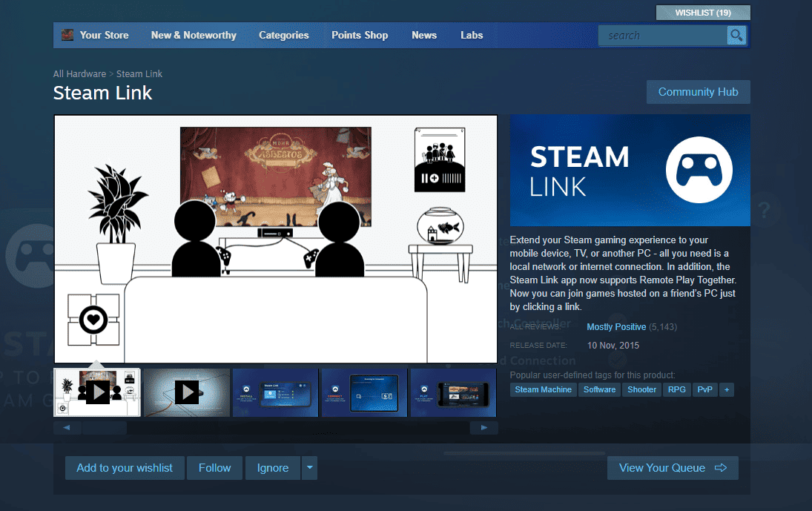Select the Shooter tag
This screenshot has height=511, width=812.
(642, 390)
